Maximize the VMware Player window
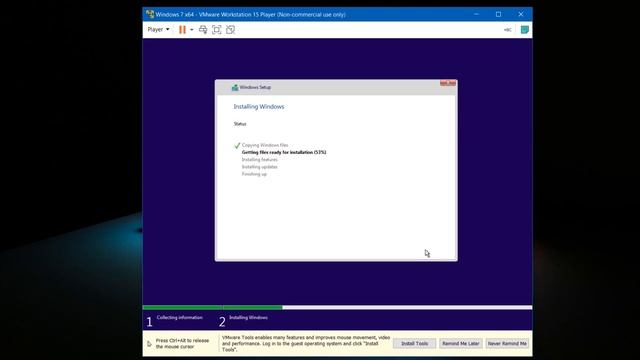This screenshot has width=640, height=360. click(x=498, y=14)
